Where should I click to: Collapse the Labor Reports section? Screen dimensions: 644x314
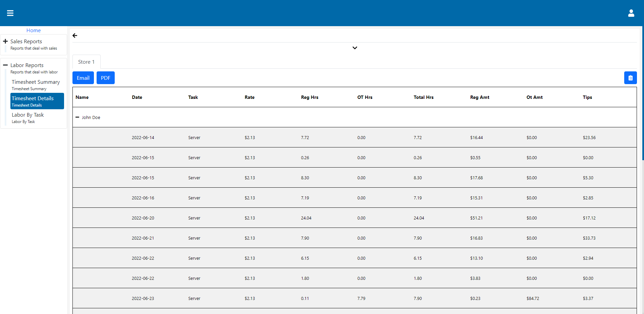tap(5, 65)
